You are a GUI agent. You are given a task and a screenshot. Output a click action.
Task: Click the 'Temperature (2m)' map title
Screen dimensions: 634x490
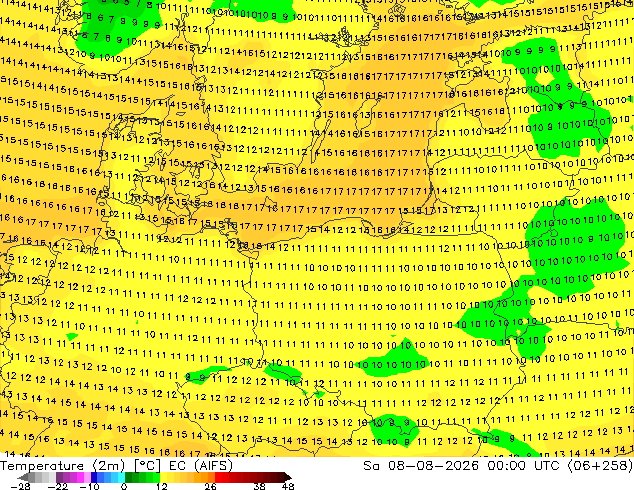63,465
